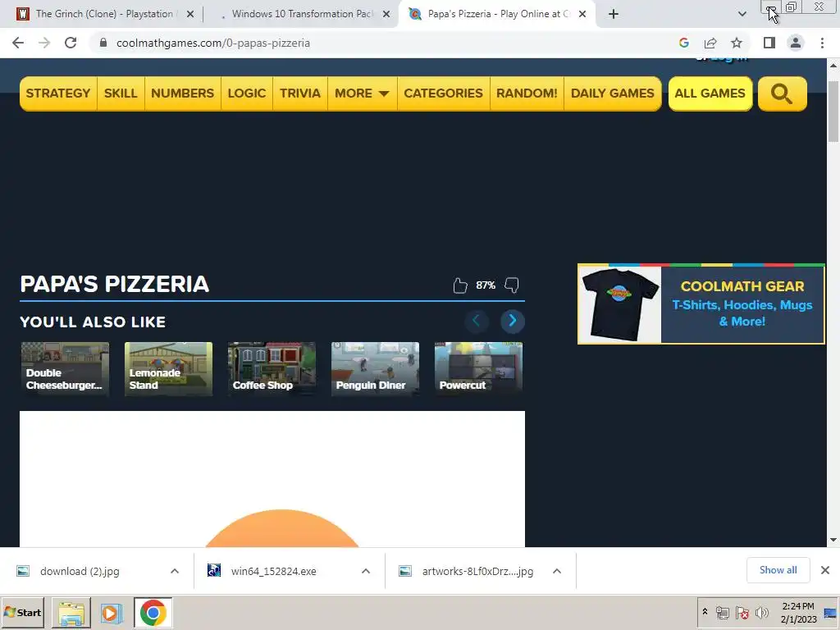Open File Explorer from the taskbar
840x630 pixels.
coord(71,613)
